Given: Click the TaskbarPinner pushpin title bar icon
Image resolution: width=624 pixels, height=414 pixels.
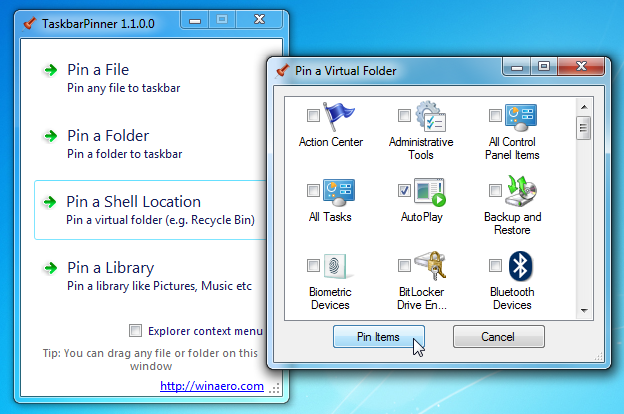Looking at the screenshot, I should click(29, 23).
